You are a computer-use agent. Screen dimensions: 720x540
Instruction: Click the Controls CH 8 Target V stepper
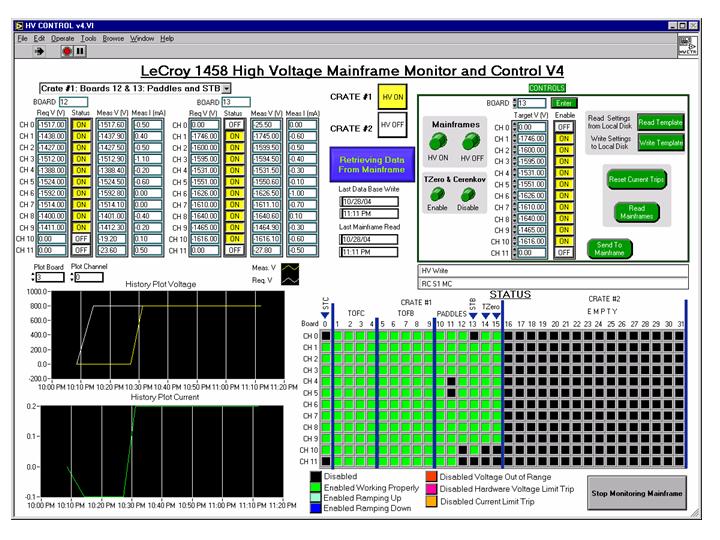515,219
